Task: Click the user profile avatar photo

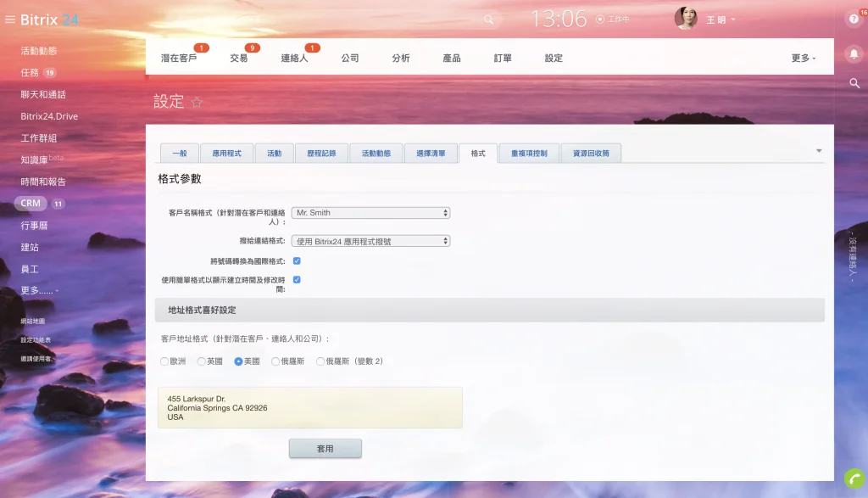Action: click(x=685, y=19)
